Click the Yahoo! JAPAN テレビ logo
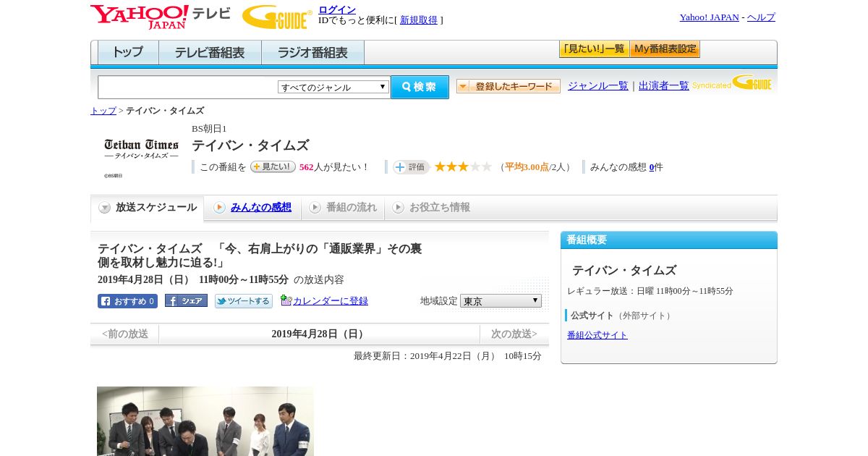 point(161,17)
